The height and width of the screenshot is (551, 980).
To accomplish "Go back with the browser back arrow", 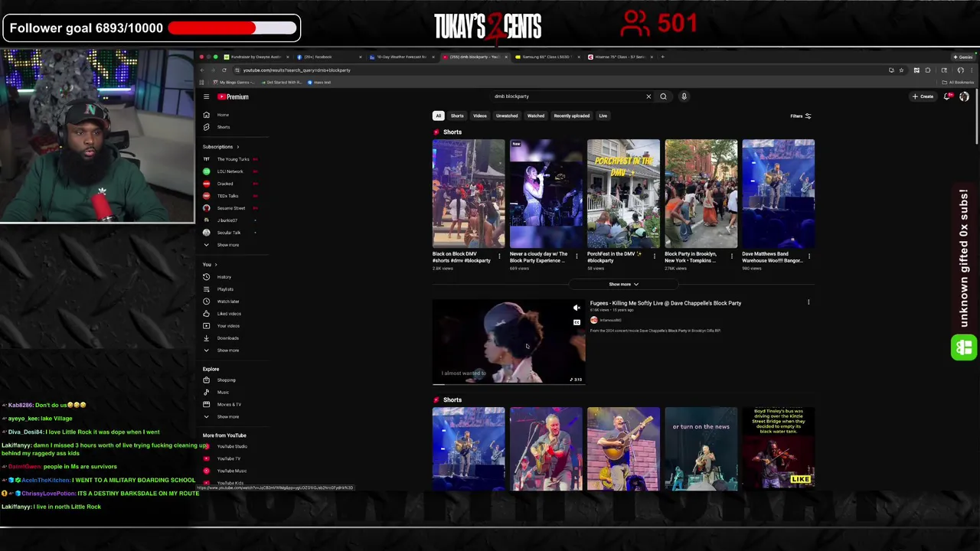I will tap(202, 70).
